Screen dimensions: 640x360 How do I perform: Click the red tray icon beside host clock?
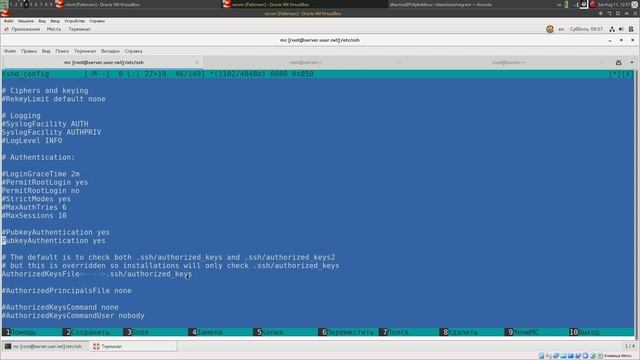(593, 4)
